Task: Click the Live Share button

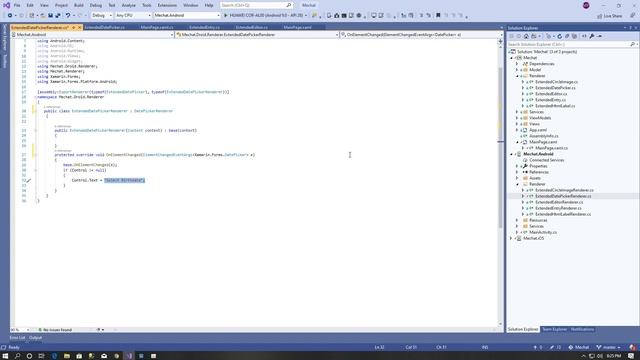Action: pyautogui.click(x=609, y=16)
